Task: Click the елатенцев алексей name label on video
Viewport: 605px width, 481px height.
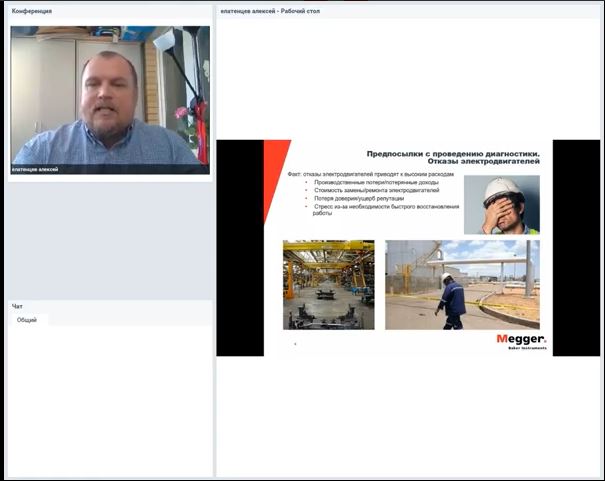Action: click(36, 170)
